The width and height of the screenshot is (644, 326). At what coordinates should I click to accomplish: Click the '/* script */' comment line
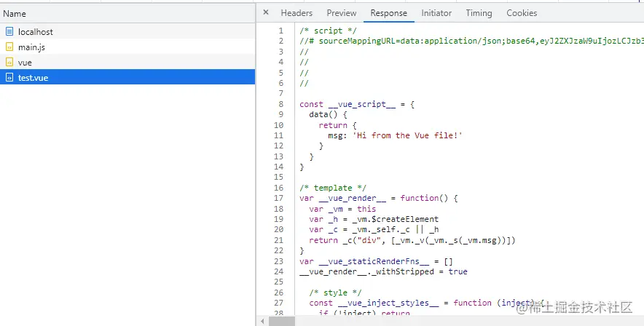point(328,31)
